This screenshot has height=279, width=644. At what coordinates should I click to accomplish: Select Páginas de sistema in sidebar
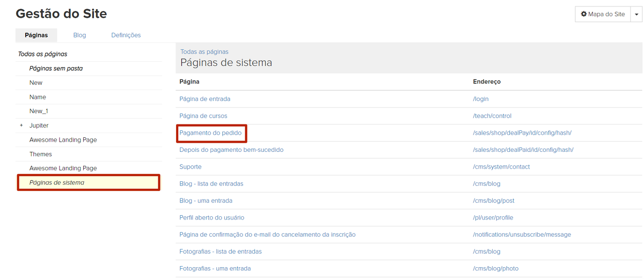(x=57, y=182)
